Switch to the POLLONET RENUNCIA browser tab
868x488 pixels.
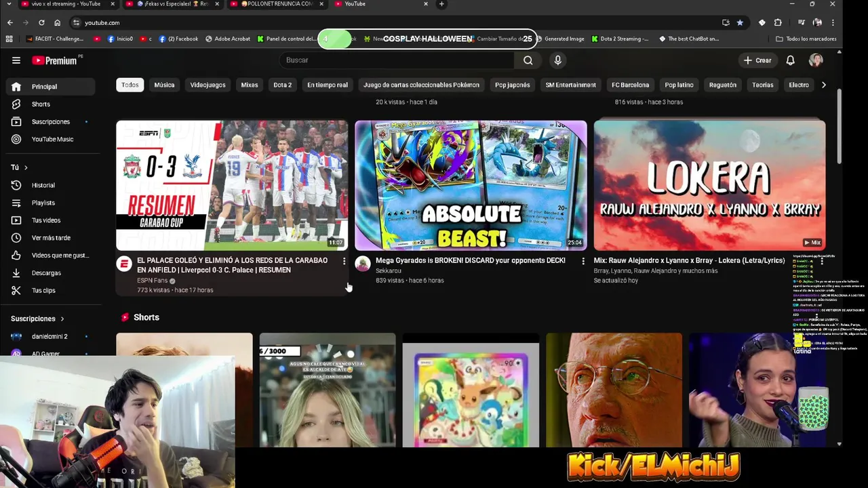tap(278, 4)
